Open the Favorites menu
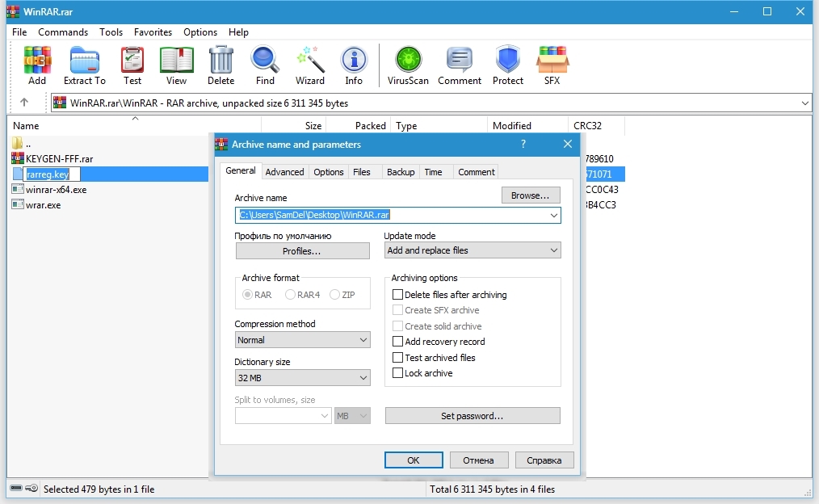 [x=153, y=32]
